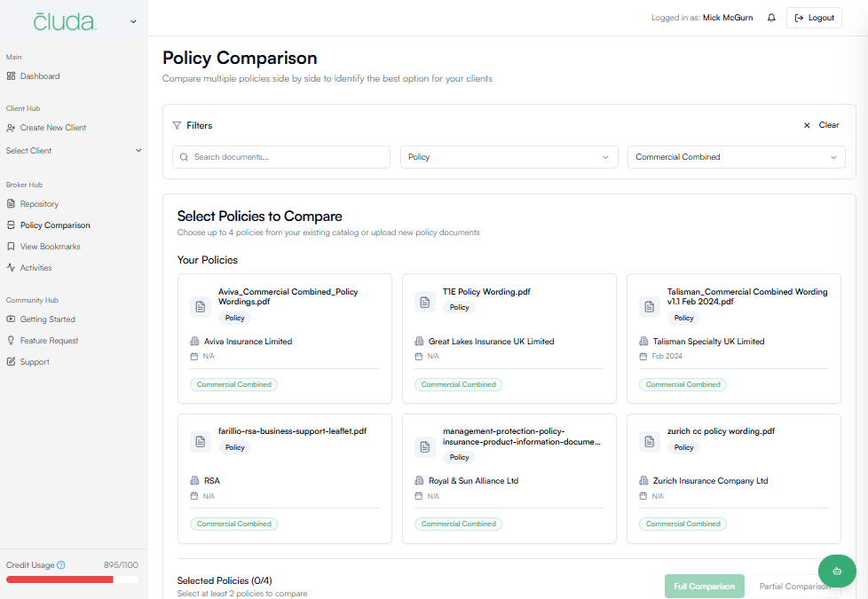Viewport: 868px width, 599px height.
Task: Open Getting Started in Community Hub
Action: point(48,319)
